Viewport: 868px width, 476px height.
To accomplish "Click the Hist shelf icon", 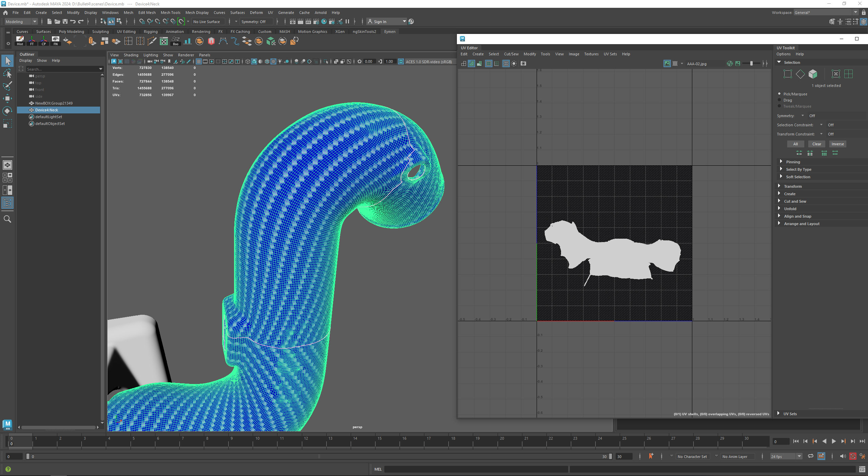I will tap(20, 41).
